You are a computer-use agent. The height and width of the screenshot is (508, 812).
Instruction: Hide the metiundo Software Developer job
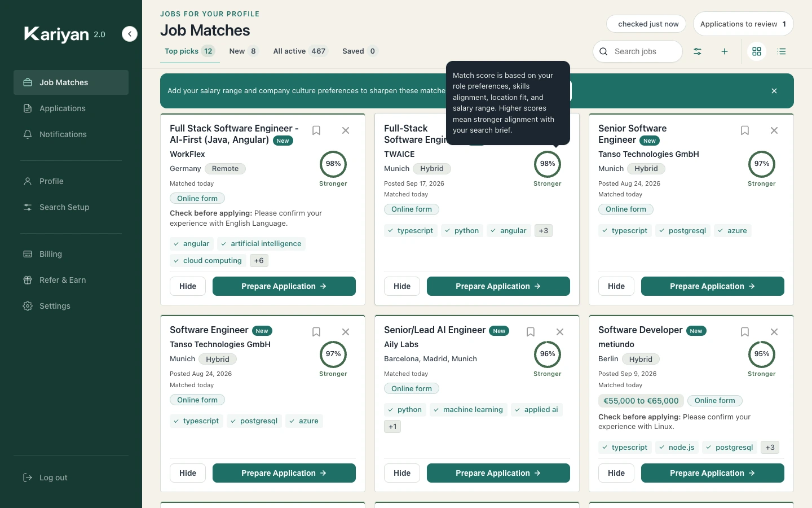click(616, 473)
